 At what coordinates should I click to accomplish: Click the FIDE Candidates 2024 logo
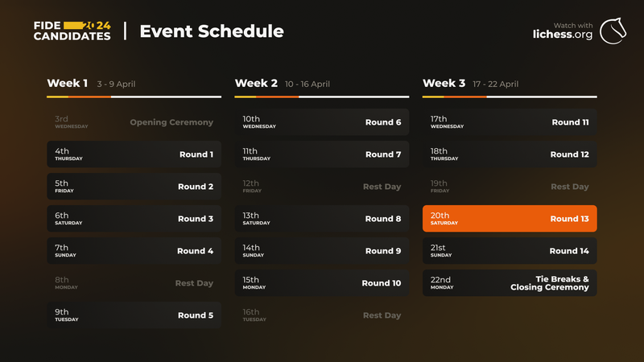point(72,31)
